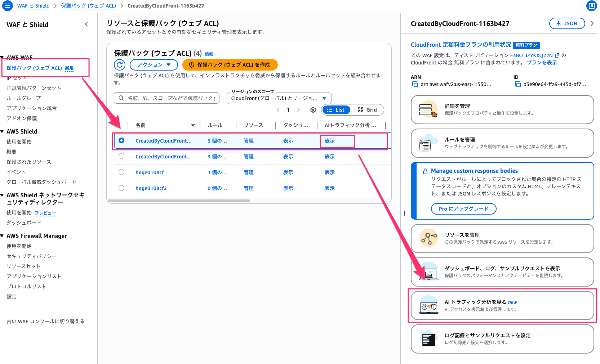Click the ログ記録とサンプルリクエストを設定 card icon
The height and width of the screenshot is (364, 600).
(429, 339)
